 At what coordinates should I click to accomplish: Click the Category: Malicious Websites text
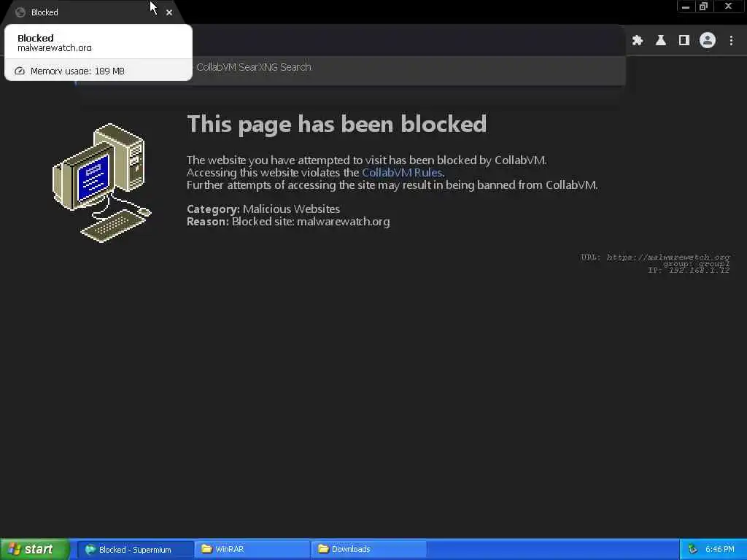[x=263, y=209]
